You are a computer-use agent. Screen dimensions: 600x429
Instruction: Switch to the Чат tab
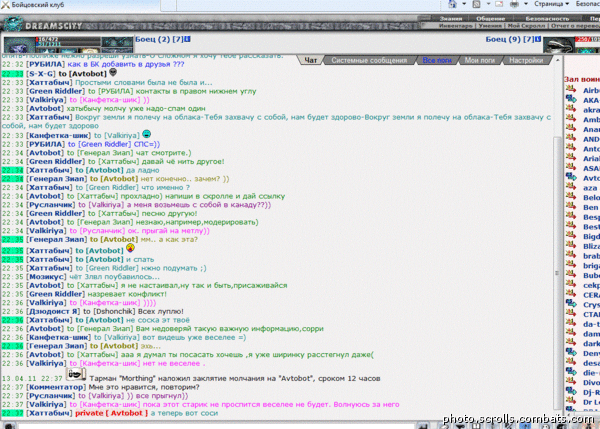pos(310,60)
